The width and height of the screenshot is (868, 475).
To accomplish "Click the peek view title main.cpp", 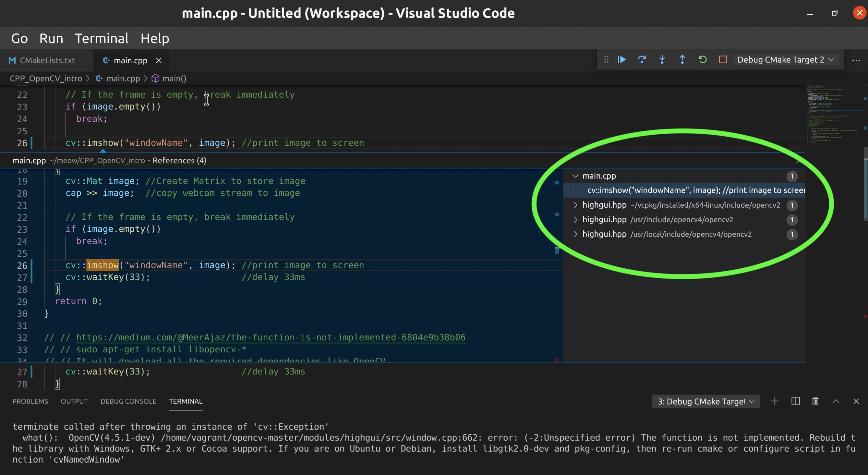I will tap(29, 161).
